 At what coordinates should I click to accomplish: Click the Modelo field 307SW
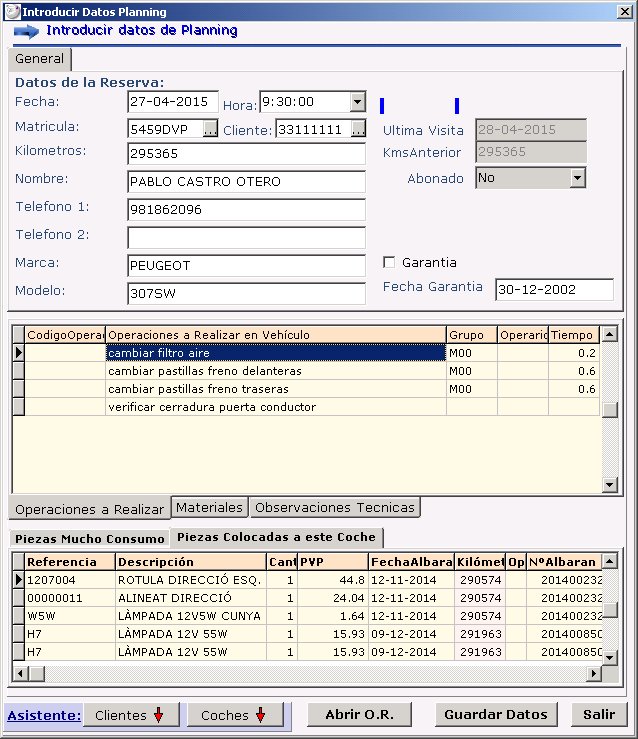click(x=246, y=293)
